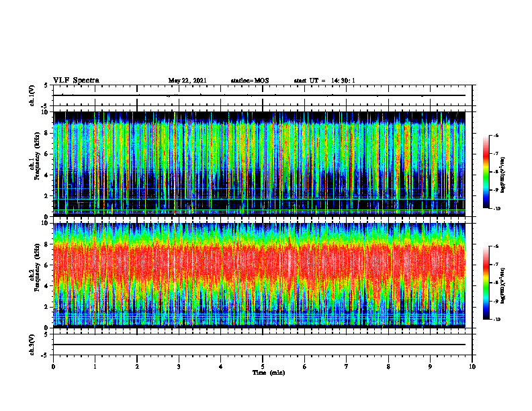Click the "ch.1(V)" axis label
Image resolution: width=532 pixels, height=411 pixels.
pos(32,95)
